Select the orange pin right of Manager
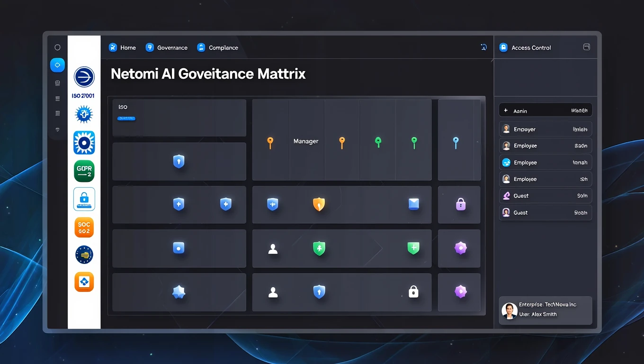Viewport: 644px width, 364px height. coord(342,142)
